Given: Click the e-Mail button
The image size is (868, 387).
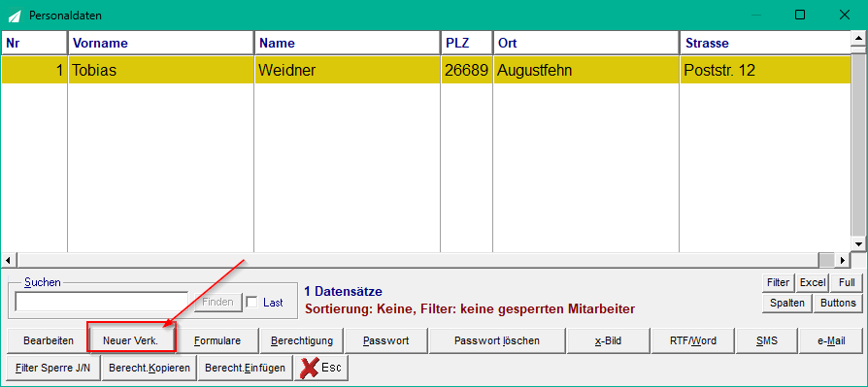Looking at the screenshot, I should tap(830, 340).
